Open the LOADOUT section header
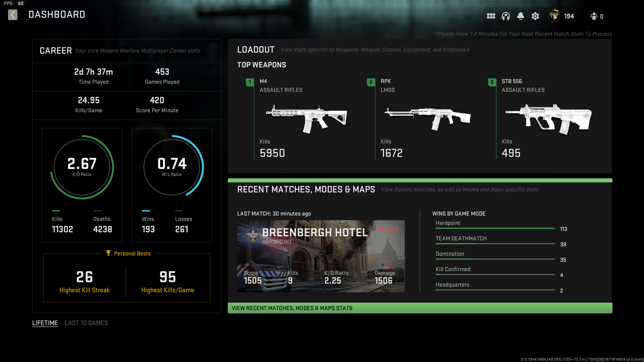This screenshot has width=644, height=362. click(256, 50)
